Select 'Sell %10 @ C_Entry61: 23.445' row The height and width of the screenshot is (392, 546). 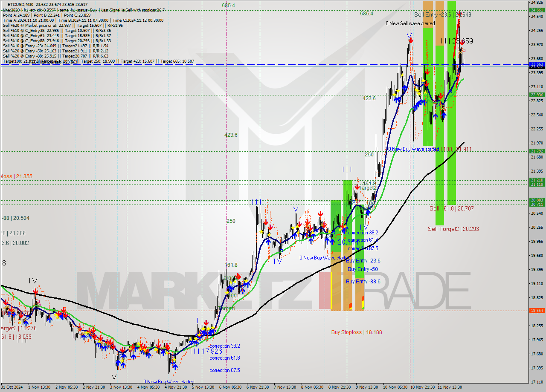click(57, 35)
